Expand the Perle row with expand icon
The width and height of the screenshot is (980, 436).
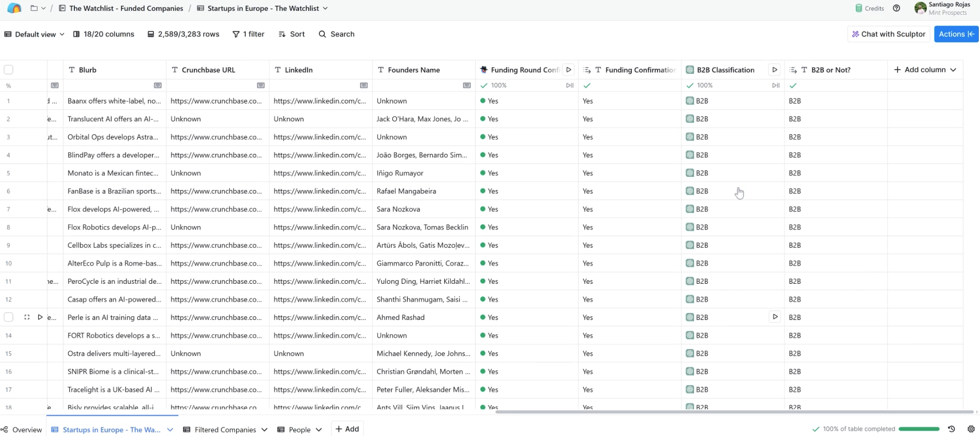(x=27, y=317)
